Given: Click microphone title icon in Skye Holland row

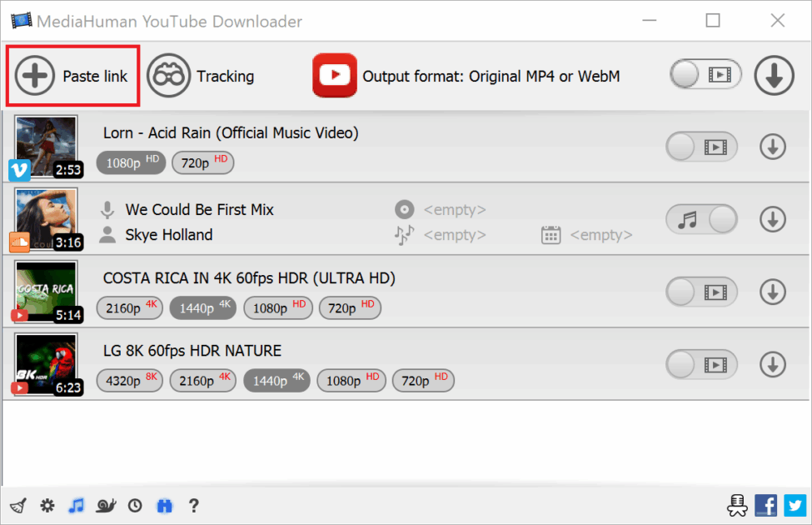Looking at the screenshot, I should [107, 210].
